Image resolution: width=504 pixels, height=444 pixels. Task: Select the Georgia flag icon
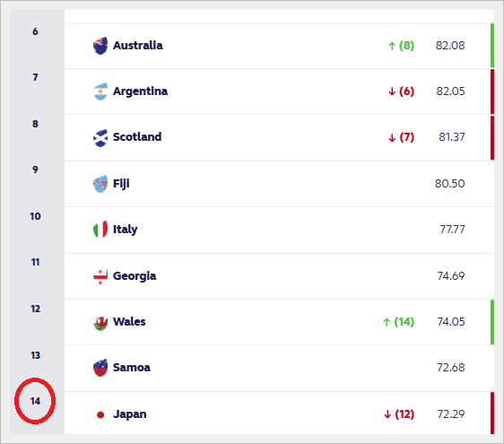click(x=100, y=276)
